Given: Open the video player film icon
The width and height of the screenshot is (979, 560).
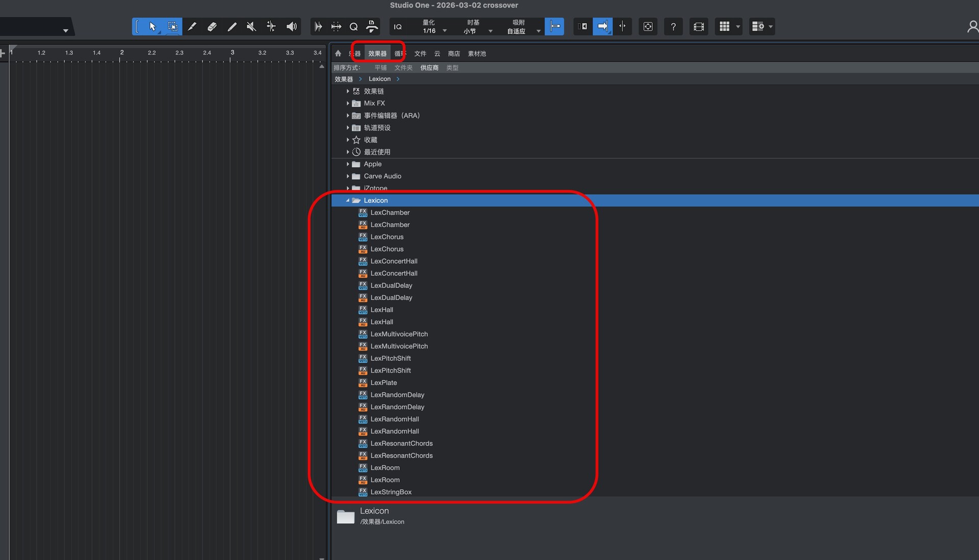Looking at the screenshot, I should (699, 26).
